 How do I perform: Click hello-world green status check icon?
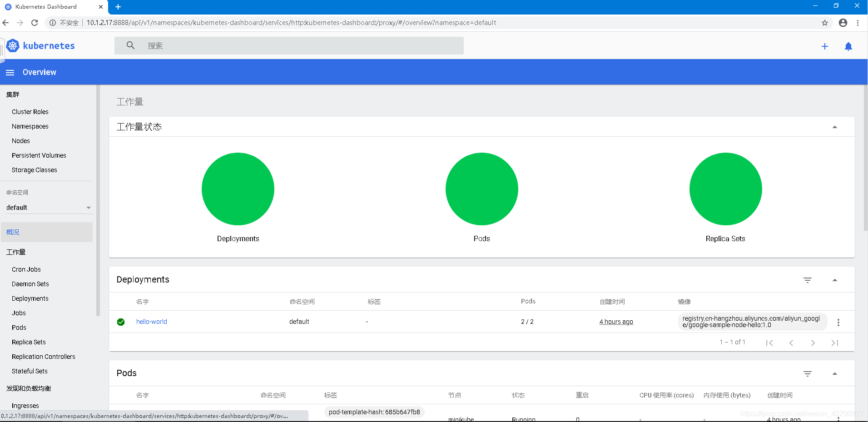pos(121,322)
